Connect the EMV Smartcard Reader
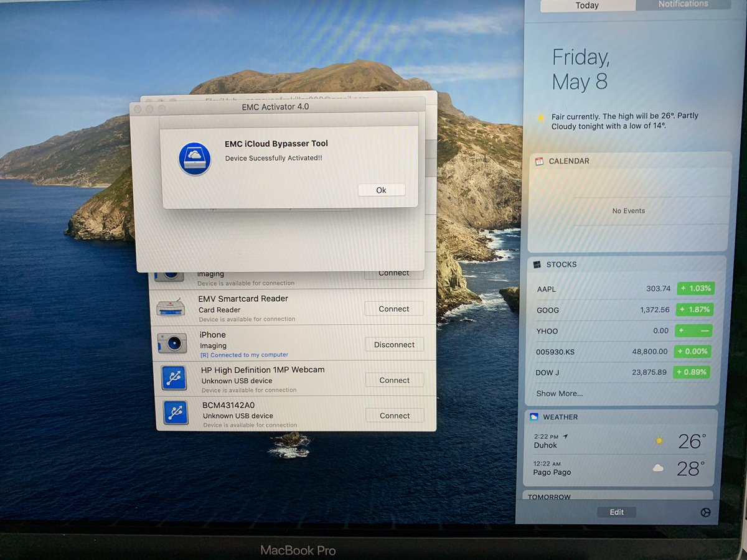Viewport: 747px width, 560px height. (394, 309)
